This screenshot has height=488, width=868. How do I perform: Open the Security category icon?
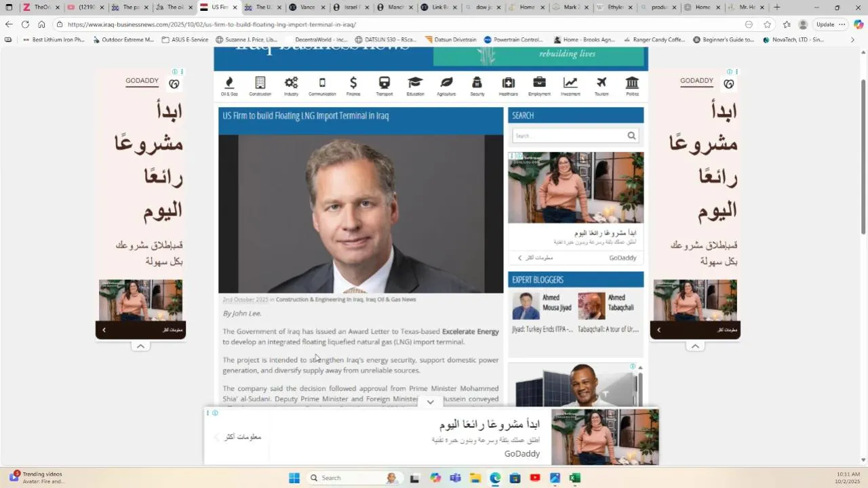[477, 86]
